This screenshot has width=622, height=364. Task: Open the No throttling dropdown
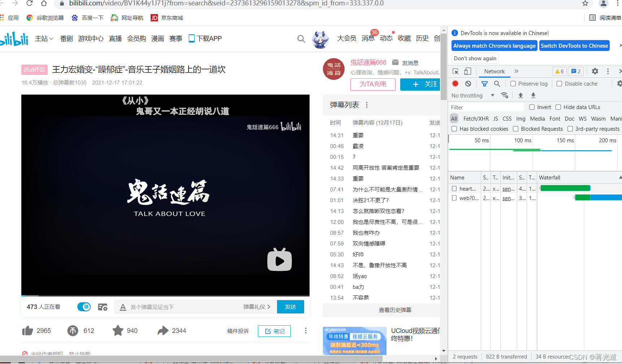point(471,95)
